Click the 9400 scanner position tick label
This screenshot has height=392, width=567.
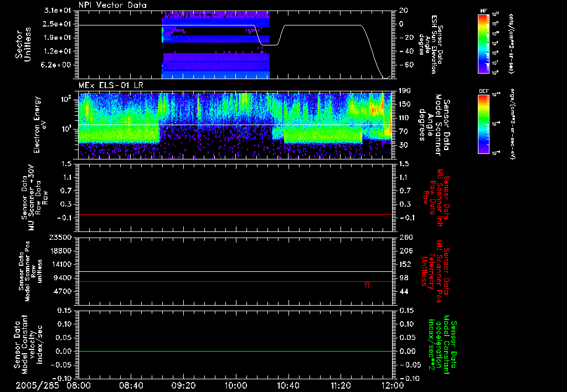62,278
